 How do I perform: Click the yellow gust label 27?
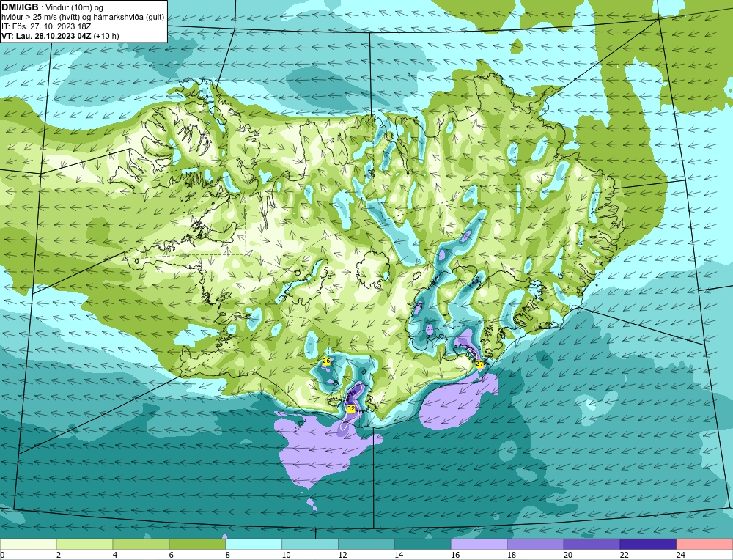pyautogui.click(x=479, y=364)
